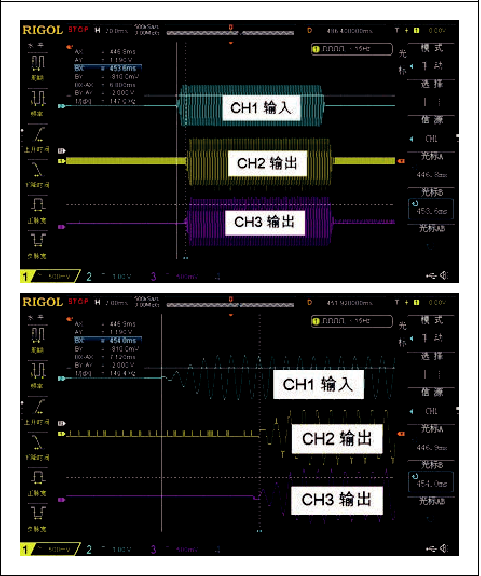Click the speaker sound icon in upper scope
Viewport: 481px width, 576px height.
(x=444, y=276)
